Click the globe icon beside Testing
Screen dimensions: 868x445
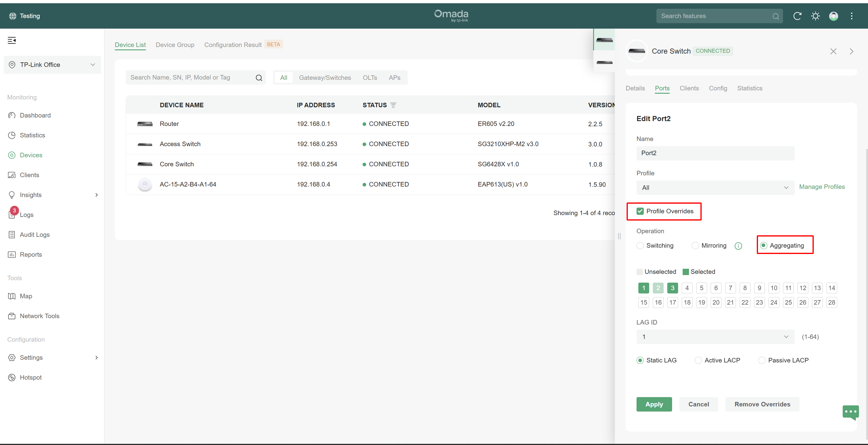12,16
